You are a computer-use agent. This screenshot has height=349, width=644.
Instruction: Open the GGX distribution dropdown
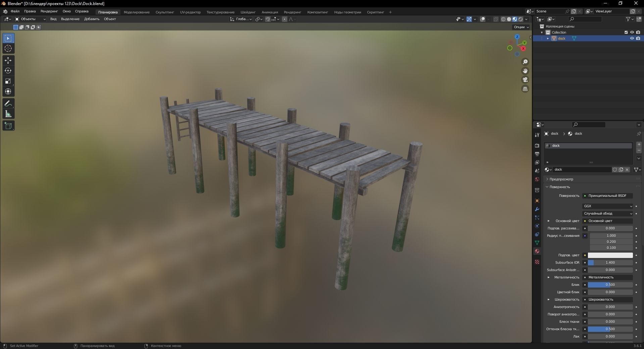point(607,206)
